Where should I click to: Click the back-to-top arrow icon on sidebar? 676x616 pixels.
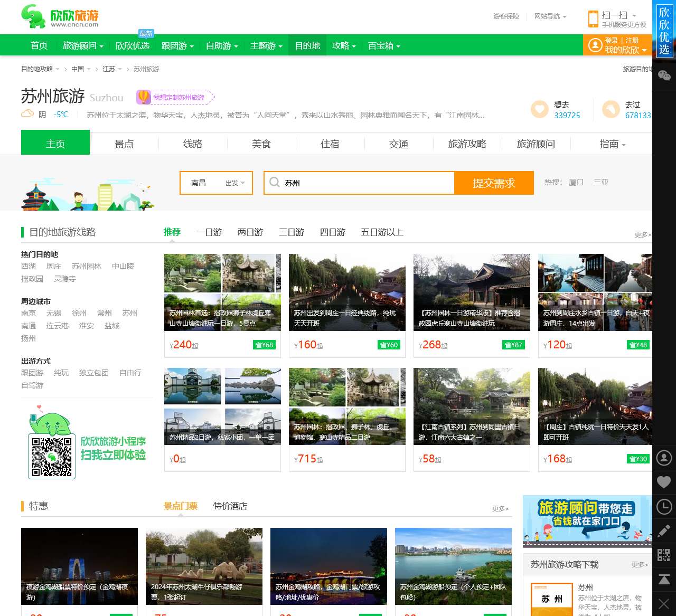tap(664, 577)
